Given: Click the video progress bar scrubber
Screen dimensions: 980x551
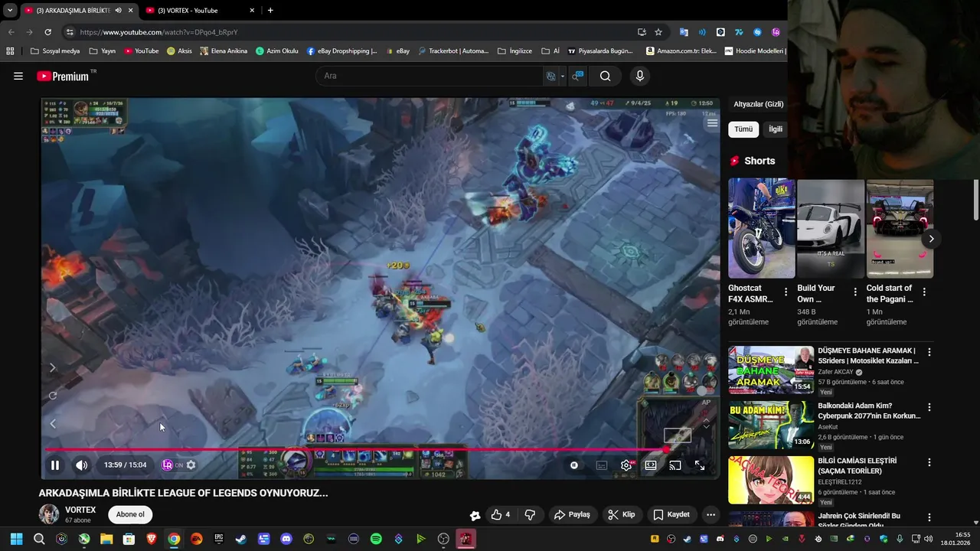Looking at the screenshot, I should pyautogui.click(x=666, y=449).
